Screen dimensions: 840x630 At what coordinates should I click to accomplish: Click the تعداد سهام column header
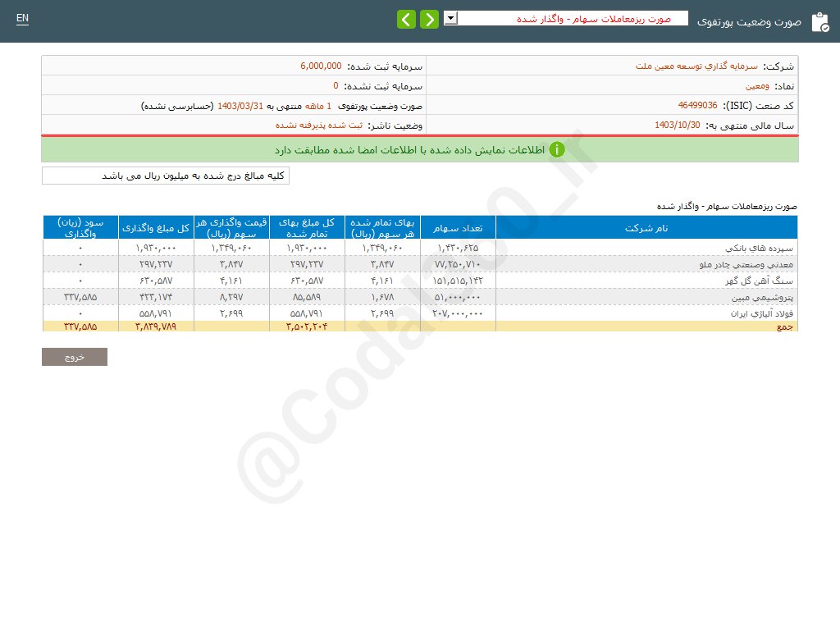458,227
